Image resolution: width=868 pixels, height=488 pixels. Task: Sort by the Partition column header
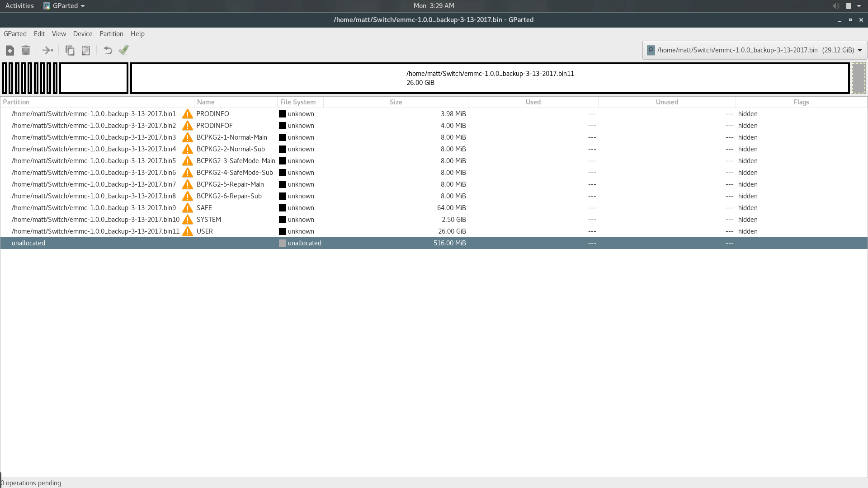click(x=97, y=102)
